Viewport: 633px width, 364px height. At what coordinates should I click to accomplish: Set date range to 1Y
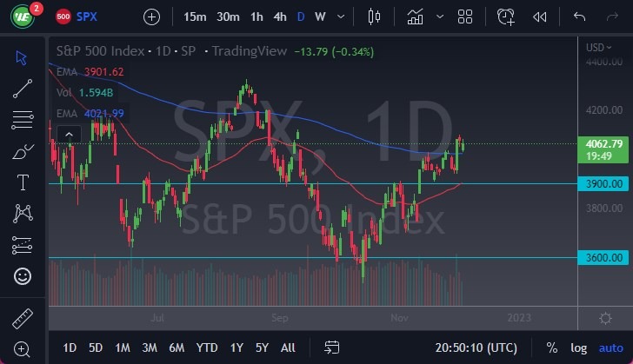pos(237,347)
